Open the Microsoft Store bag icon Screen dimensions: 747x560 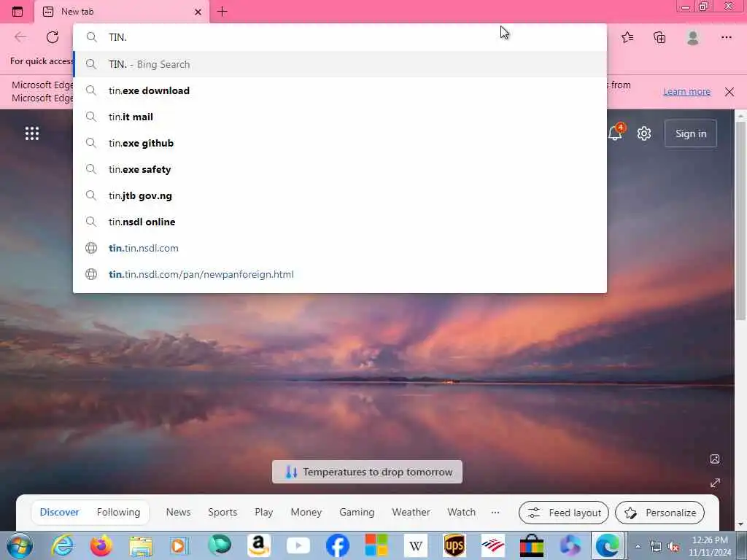click(x=532, y=545)
